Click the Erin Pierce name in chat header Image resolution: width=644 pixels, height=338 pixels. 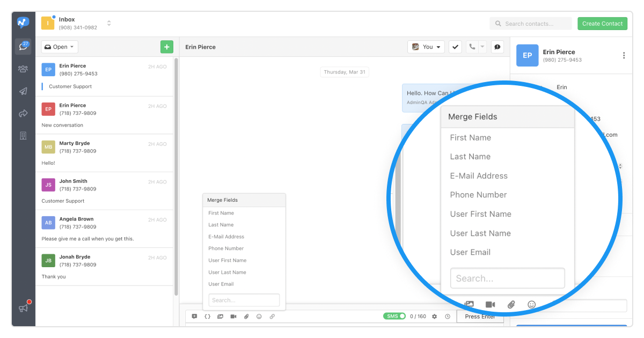[x=200, y=47]
